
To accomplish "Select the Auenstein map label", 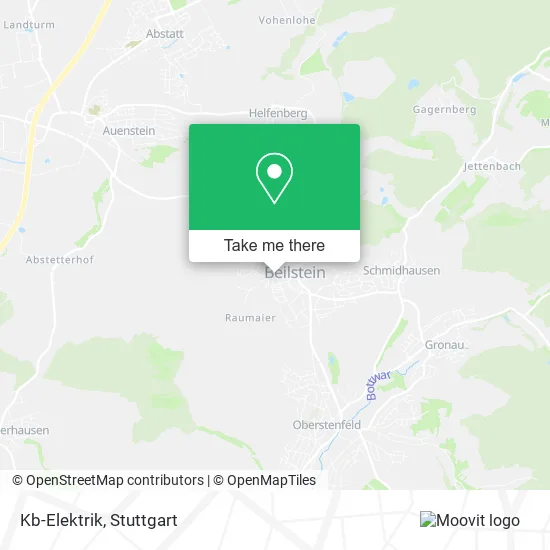I will tap(129, 131).
